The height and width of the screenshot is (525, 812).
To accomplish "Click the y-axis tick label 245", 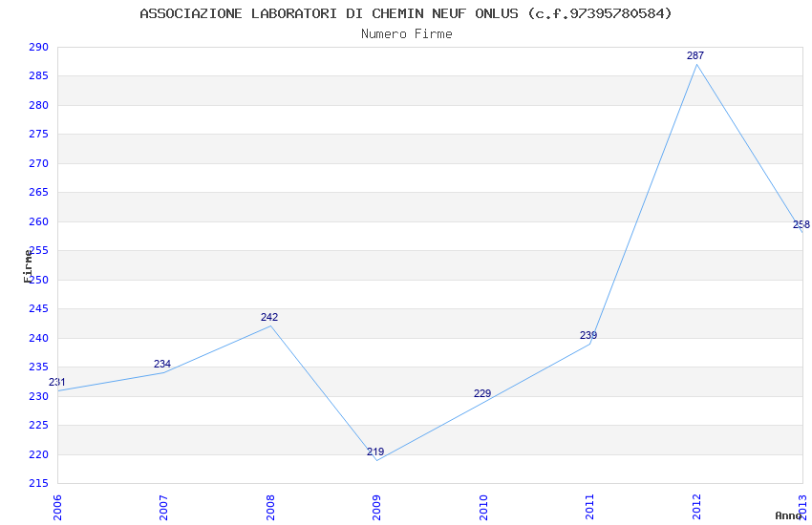I will point(38,308).
